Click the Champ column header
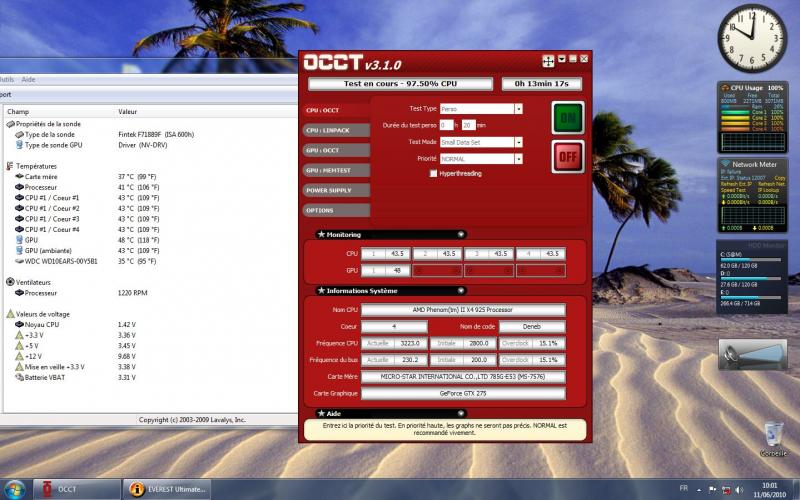 tap(59, 111)
